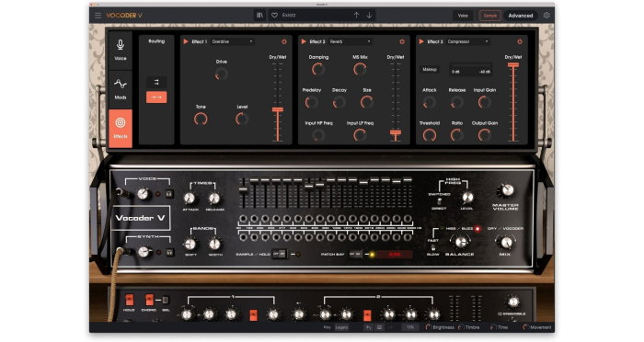Adjust the Threshold knob in Effect 3
644x342 pixels.
(430, 135)
